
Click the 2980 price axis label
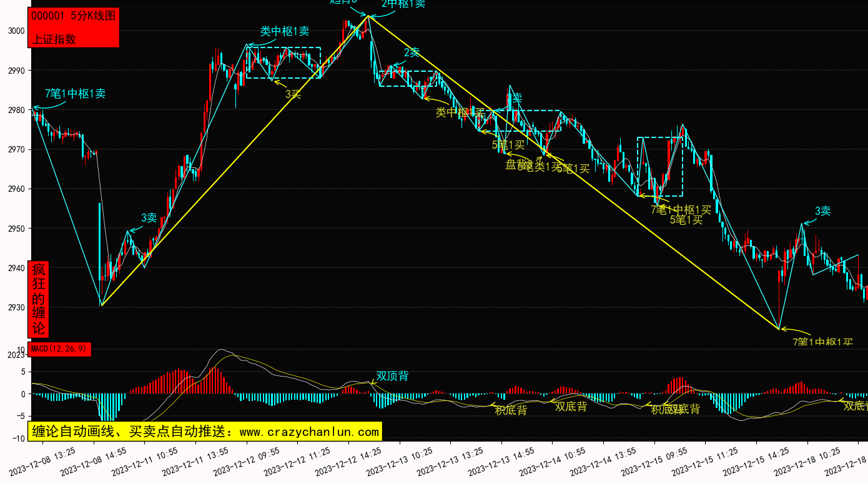pos(16,110)
